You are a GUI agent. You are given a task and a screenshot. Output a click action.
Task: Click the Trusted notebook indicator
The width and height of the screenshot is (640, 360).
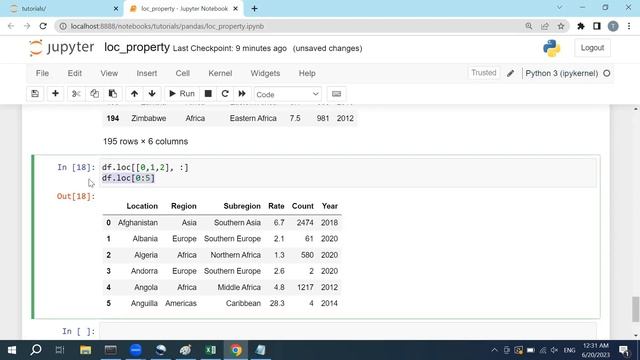[484, 73]
